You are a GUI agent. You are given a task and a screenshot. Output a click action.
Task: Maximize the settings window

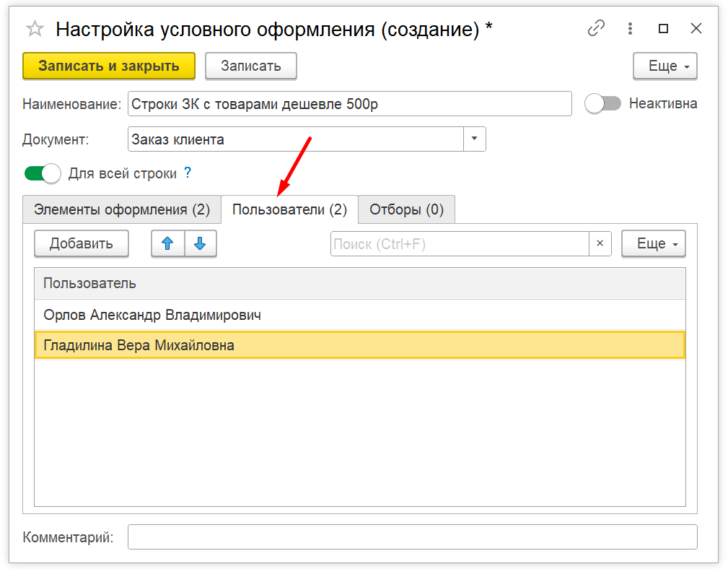pyautogui.click(x=664, y=28)
